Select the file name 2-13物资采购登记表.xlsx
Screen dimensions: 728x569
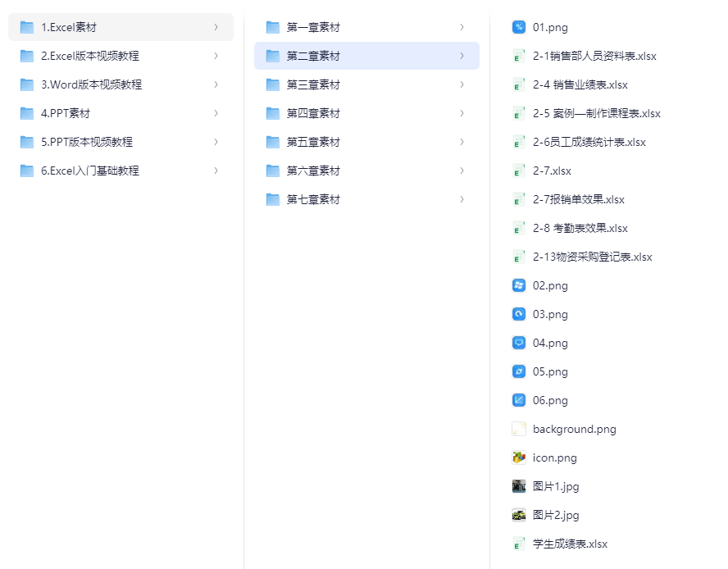tap(593, 257)
